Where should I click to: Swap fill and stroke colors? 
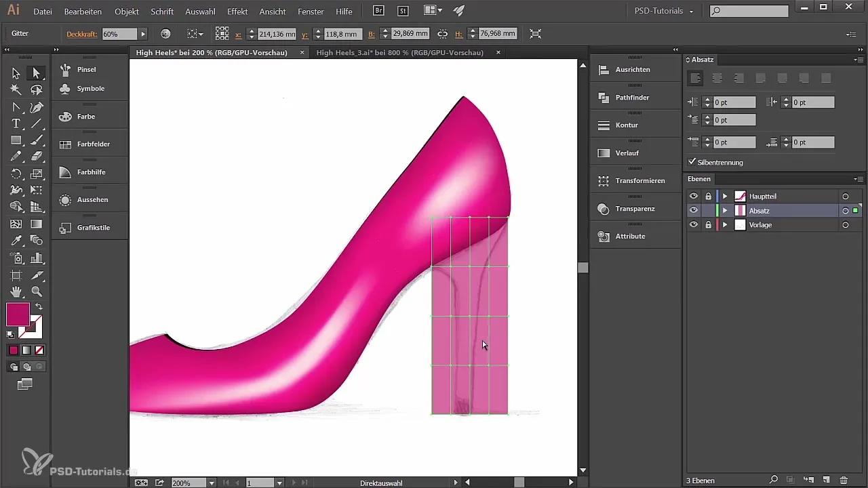click(x=39, y=306)
